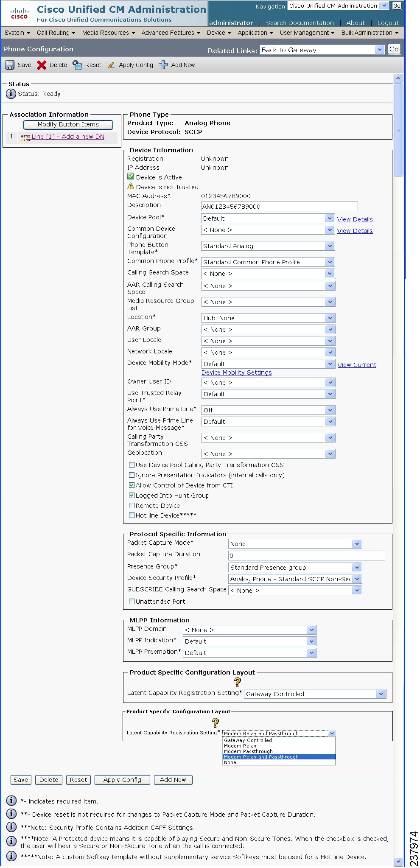Click the scrollbar down arrow
This screenshot has height=868, width=420.
(398, 862)
